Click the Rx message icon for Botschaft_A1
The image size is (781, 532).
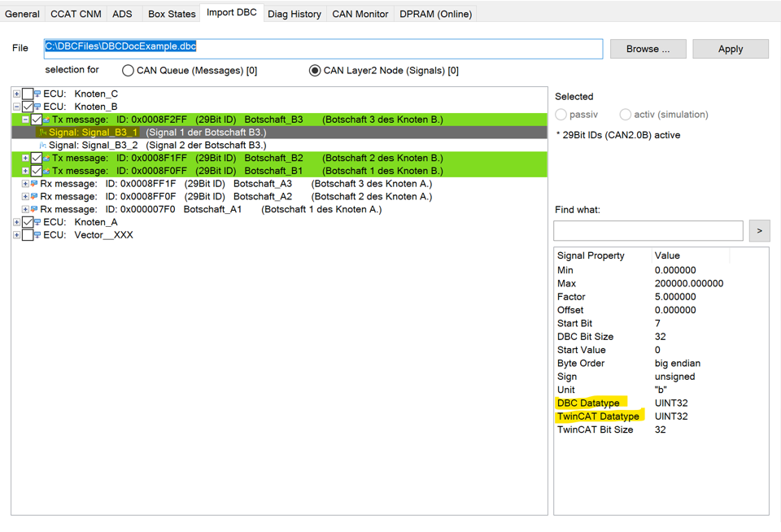[34, 210]
